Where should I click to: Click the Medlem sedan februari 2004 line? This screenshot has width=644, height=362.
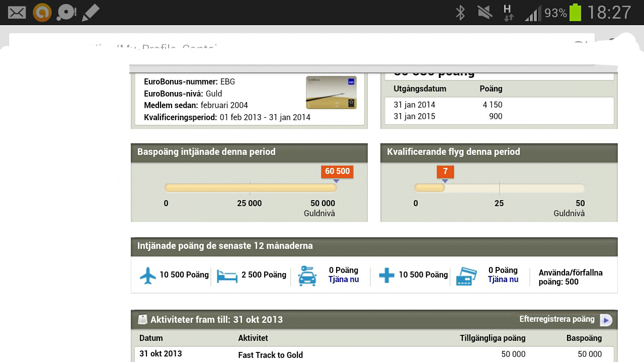click(x=196, y=106)
